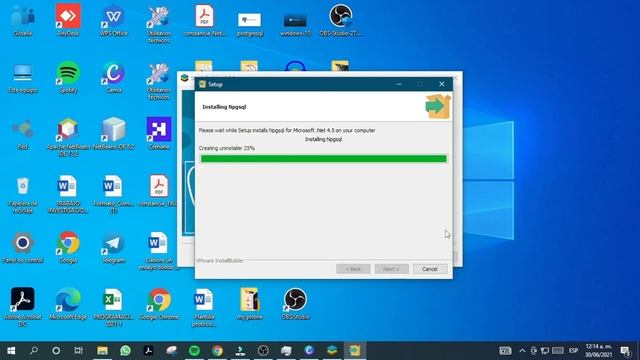Select the Red network desktop icon
This screenshot has height=360, width=640.
click(x=23, y=134)
